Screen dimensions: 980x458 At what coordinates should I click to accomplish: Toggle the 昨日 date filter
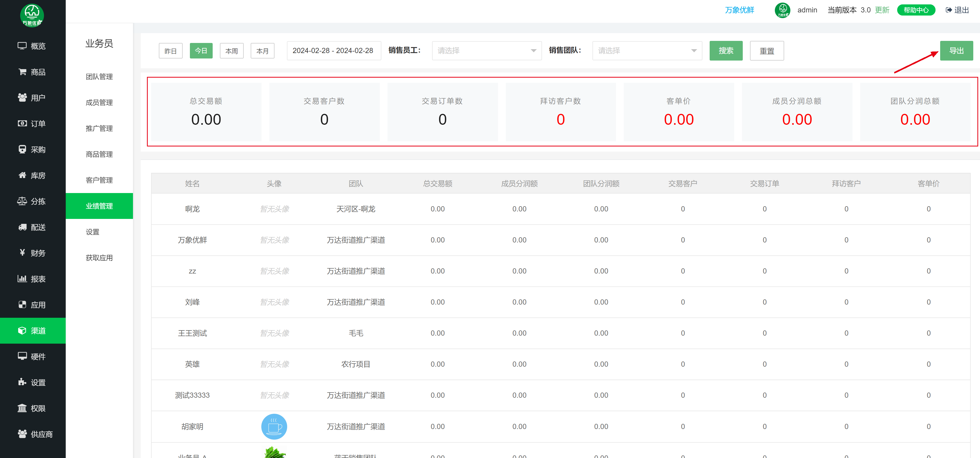pos(170,51)
